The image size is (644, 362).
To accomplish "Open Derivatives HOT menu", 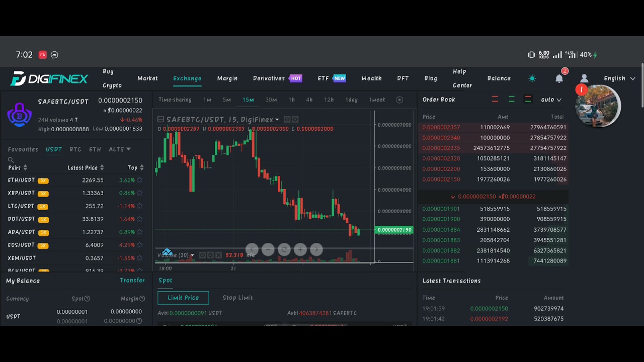I will tap(277, 78).
